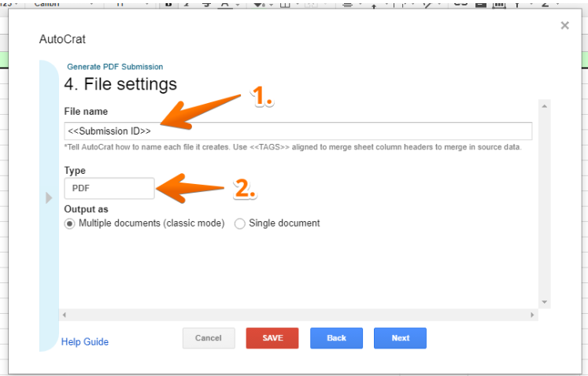Open the Help Guide link

coord(85,342)
